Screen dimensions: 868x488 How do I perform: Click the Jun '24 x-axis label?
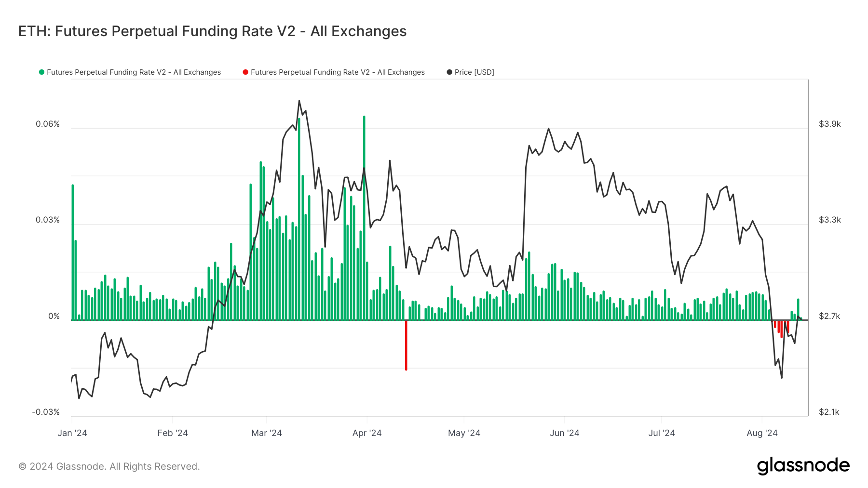[x=564, y=433]
